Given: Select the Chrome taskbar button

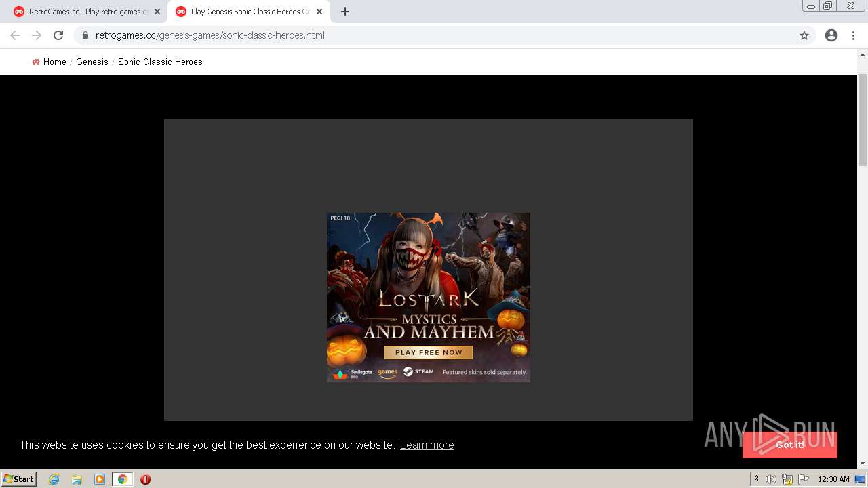Looking at the screenshot, I should coord(123,479).
